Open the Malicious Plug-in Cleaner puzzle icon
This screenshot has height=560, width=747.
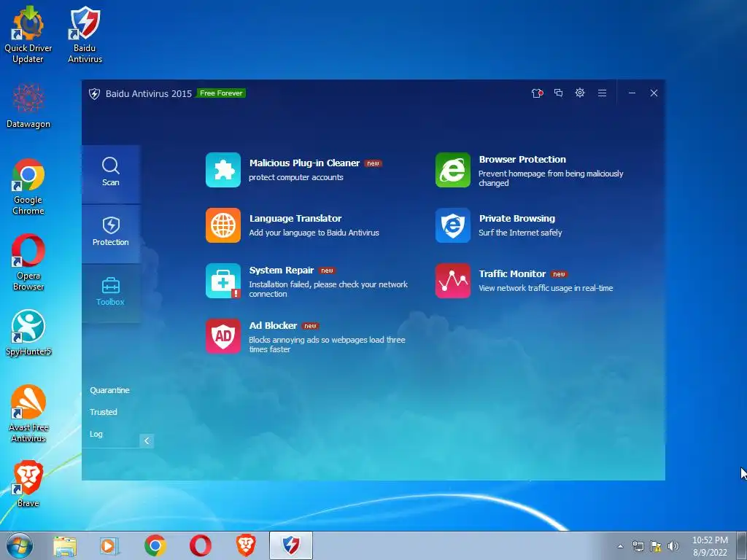[x=223, y=170]
